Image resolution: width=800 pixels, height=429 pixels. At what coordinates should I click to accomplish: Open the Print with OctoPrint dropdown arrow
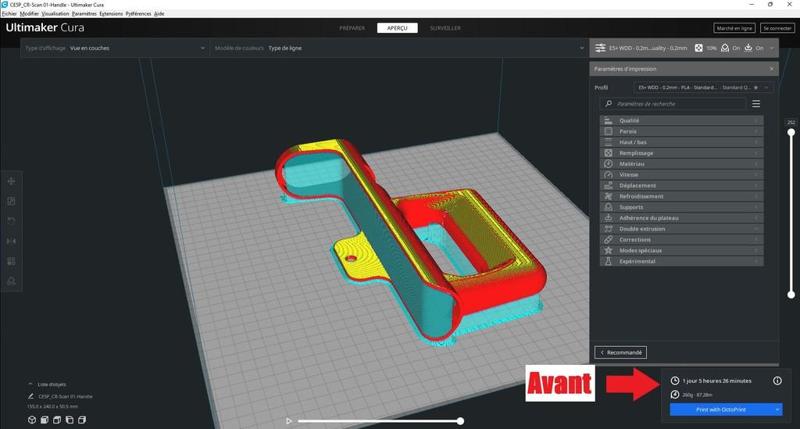click(778, 410)
